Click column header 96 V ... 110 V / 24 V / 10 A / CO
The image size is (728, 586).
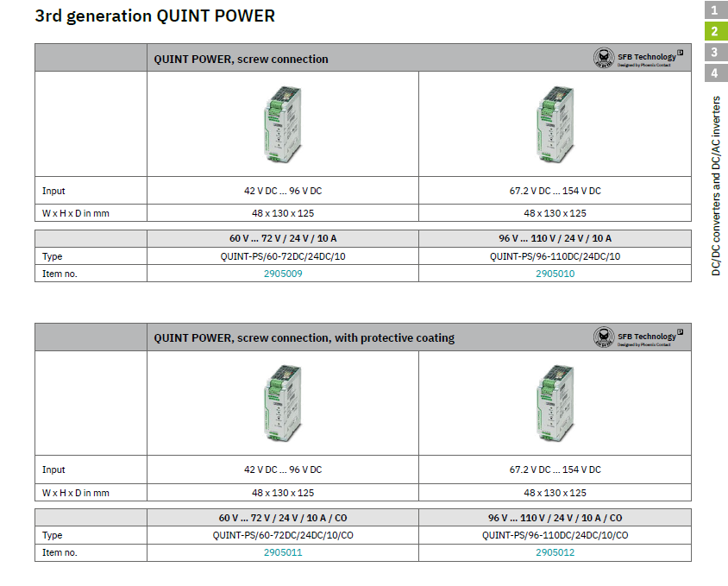555,518
